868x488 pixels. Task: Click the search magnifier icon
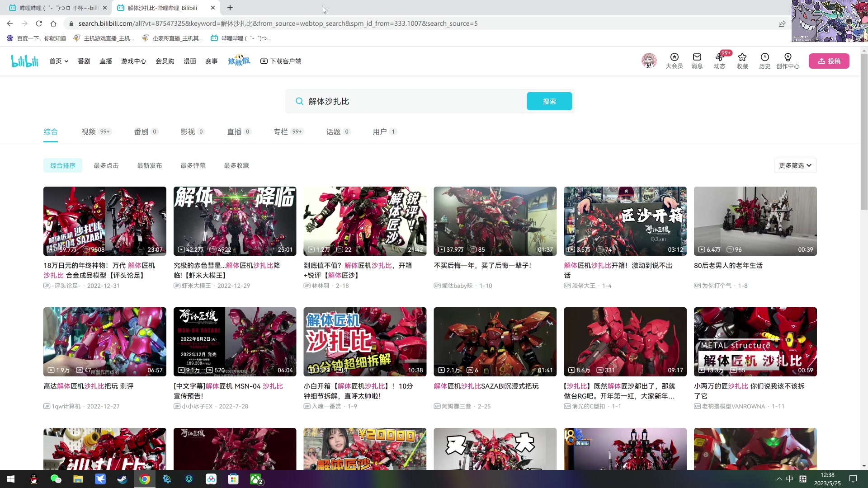tap(299, 101)
